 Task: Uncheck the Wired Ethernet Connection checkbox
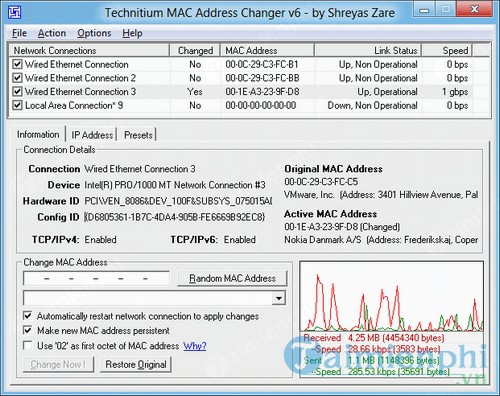(17, 64)
